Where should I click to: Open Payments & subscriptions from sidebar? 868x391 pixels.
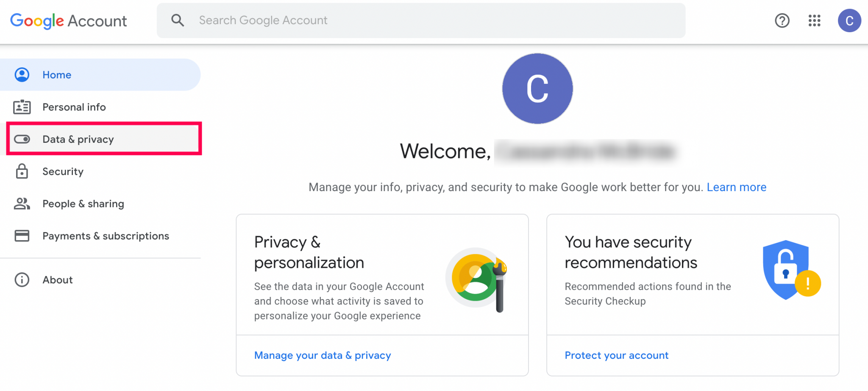[x=105, y=236]
